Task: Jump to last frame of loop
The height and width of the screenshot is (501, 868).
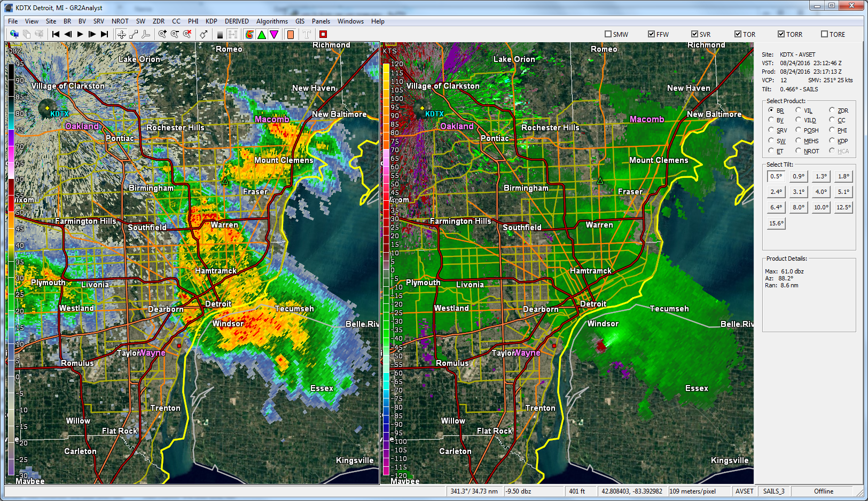Action: [x=105, y=34]
